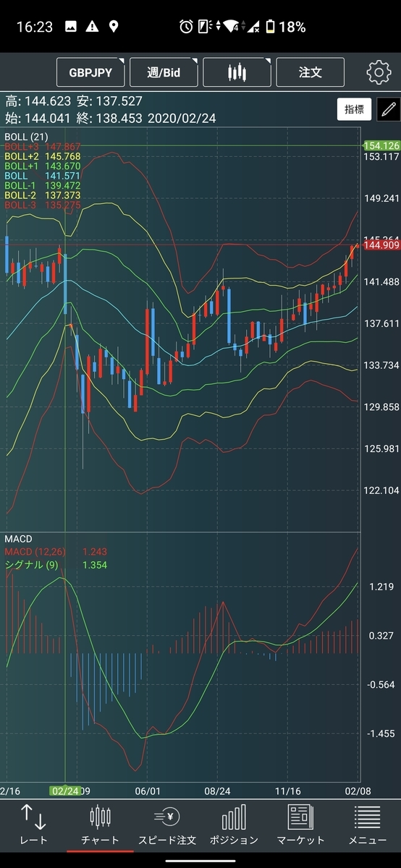Tap the 154.126 price line label
This screenshot has width=401, height=868.
(381, 145)
